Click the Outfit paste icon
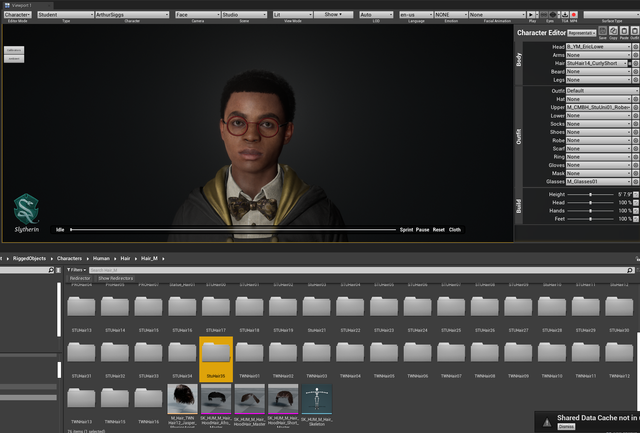The height and width of the screenshot is (433, 640). pos(635,31)
